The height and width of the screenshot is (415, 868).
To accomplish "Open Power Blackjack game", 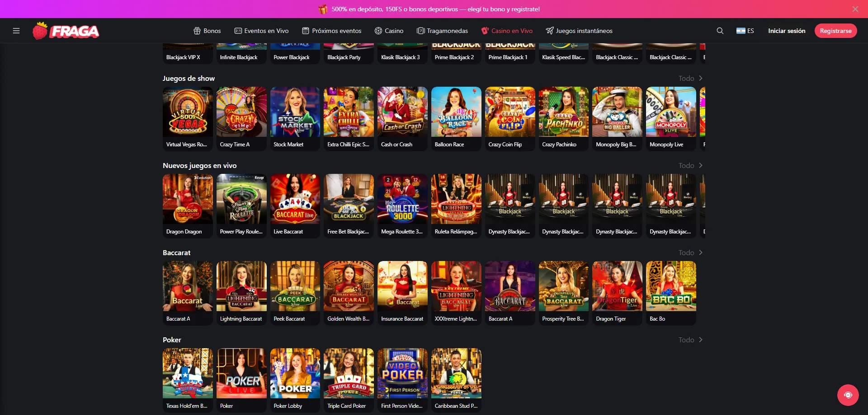I will point(295,54).
